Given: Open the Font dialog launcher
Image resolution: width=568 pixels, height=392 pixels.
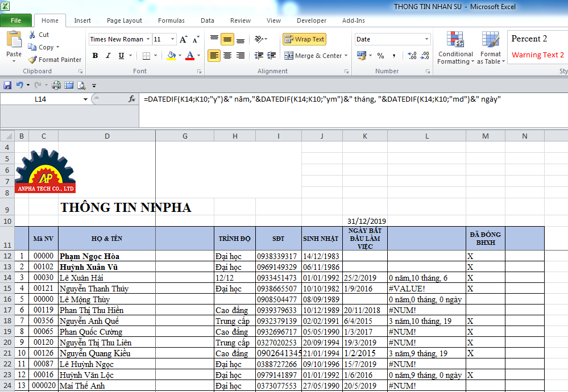Looking at the screenshot, I should pyautogui.click(x=199, y=72).
